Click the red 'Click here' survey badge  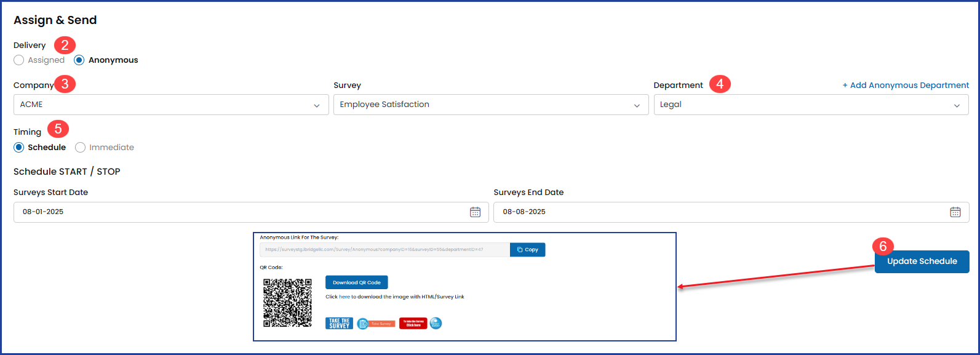tap(413, 324)
